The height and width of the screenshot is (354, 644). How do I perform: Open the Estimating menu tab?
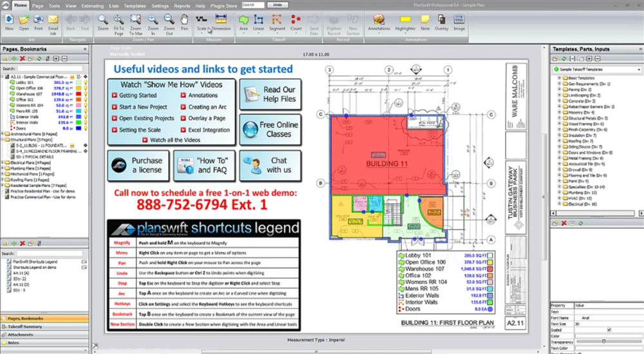coord(92,5)
